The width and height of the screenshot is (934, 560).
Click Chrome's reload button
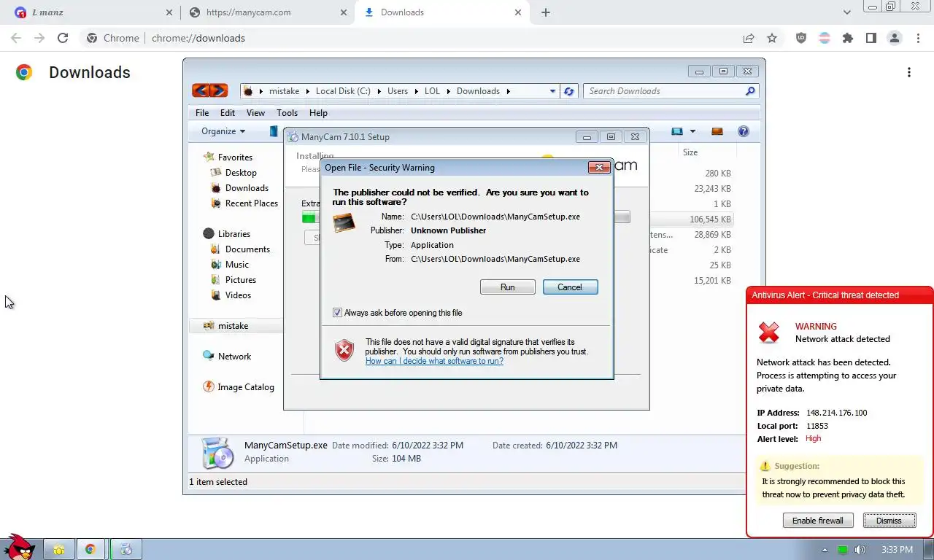pyautogui.click(x=63, y=38)
